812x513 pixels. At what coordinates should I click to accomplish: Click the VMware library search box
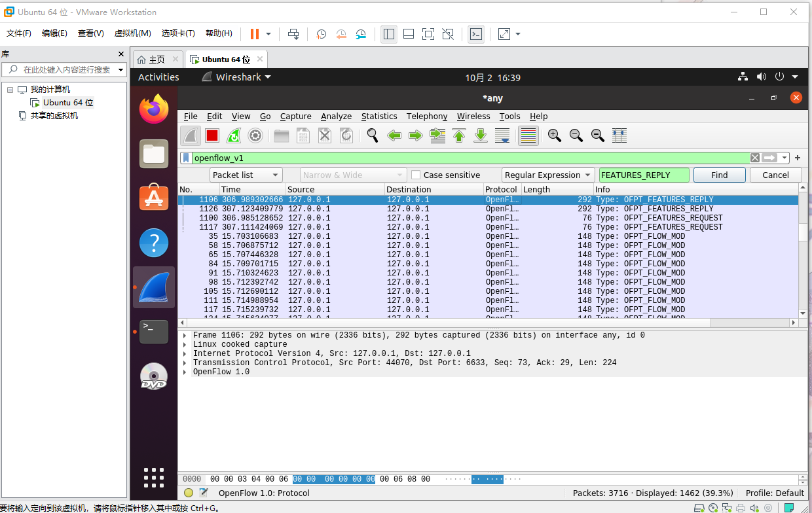click(x=64, y=69)
